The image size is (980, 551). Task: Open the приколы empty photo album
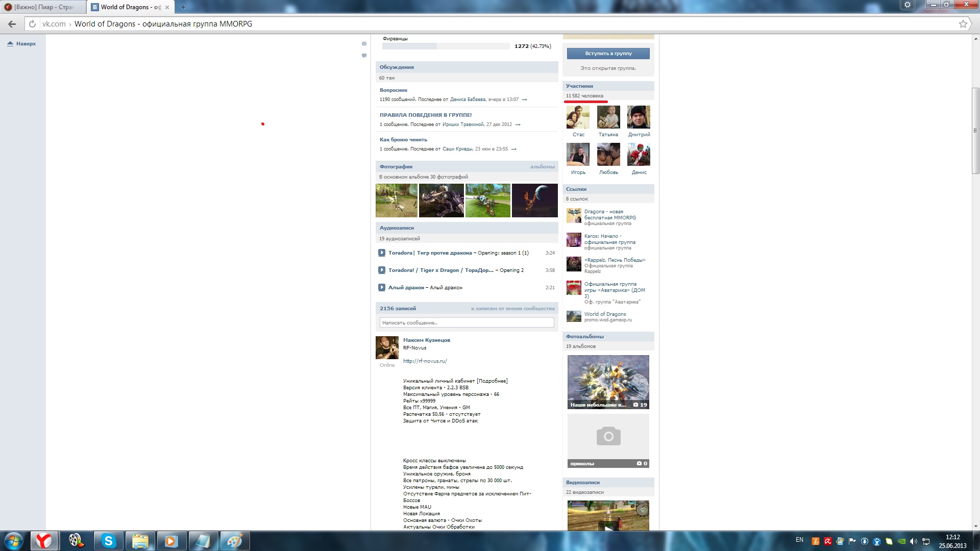tap(608, 440)
